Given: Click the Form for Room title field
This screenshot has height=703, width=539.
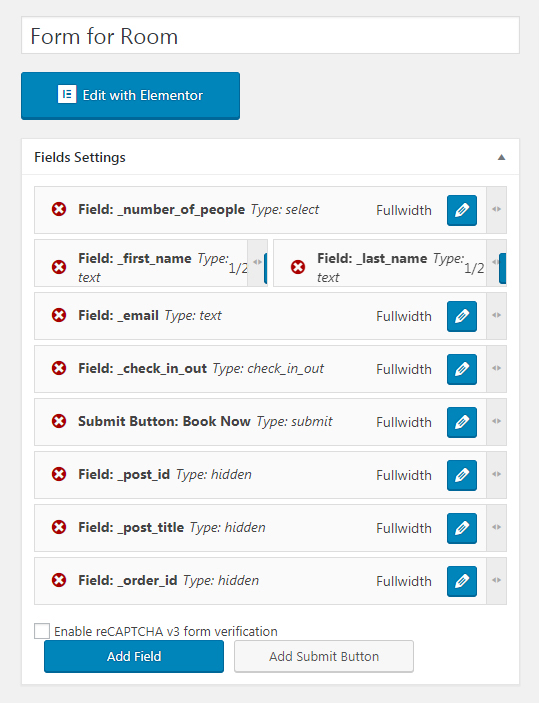Looking at the screenshot, I should [x=270, y=35].
